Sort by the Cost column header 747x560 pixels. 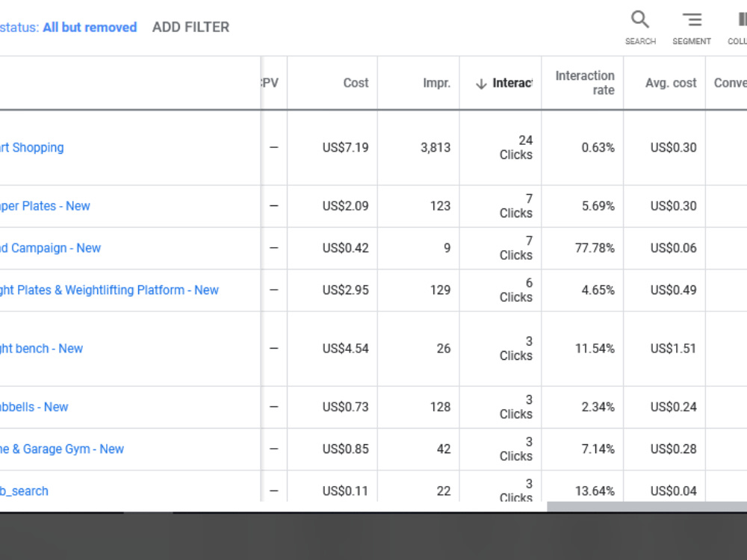(356, 83)
